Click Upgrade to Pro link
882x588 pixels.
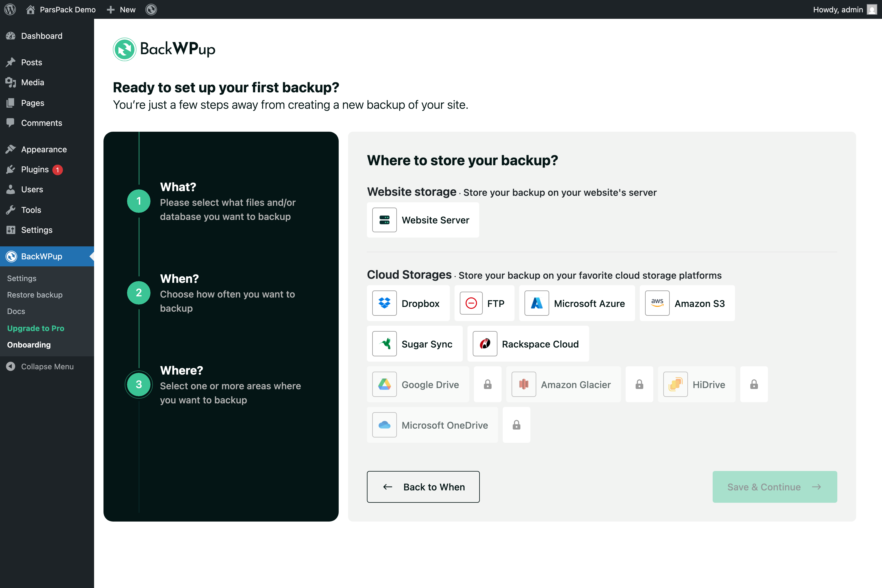(x=36, y=328)
